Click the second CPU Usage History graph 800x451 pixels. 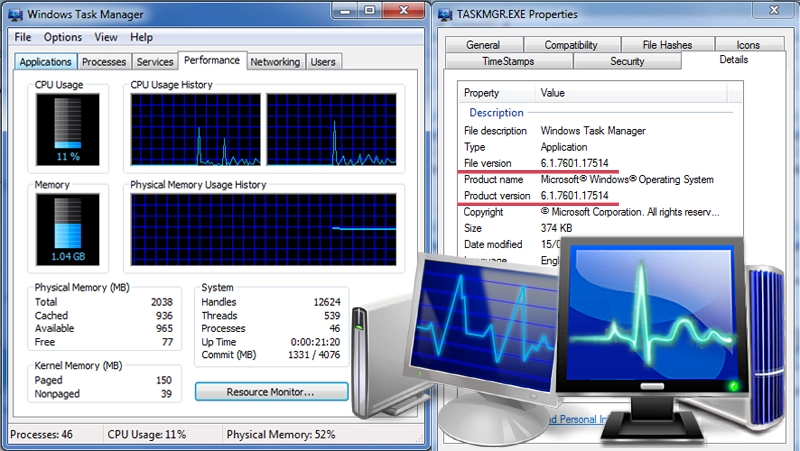[x=332, y=130]
